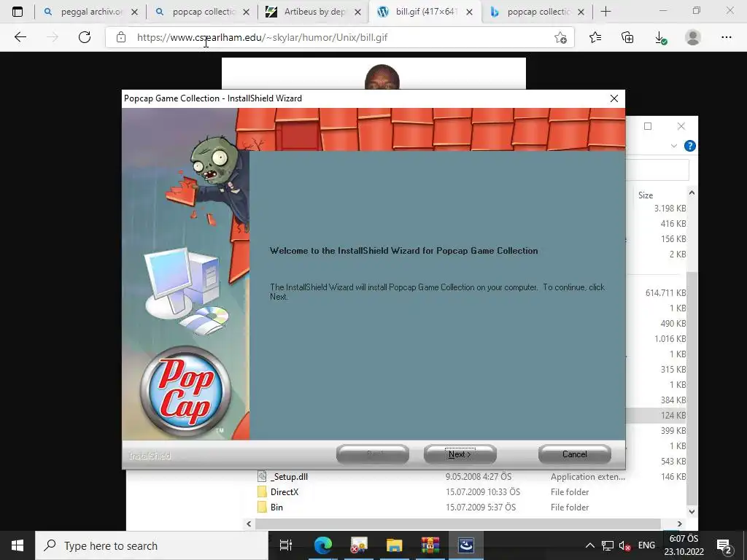The height and width of the screenshot is (560, 747).
Task: Show hidden system tray icons
Action: 589,545
